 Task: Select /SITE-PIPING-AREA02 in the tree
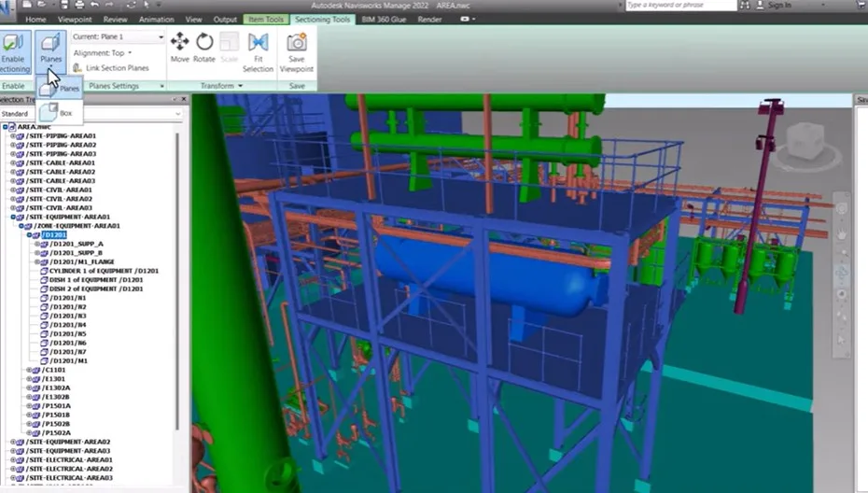pos(61,145)
